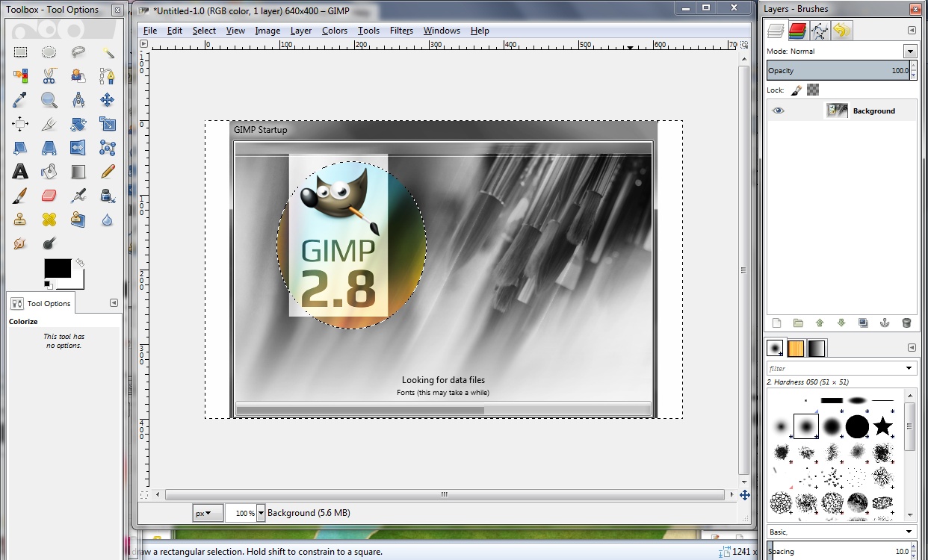
Task: Select the Rotate tool
Action: pyautogui.click(x=78, y=124)
